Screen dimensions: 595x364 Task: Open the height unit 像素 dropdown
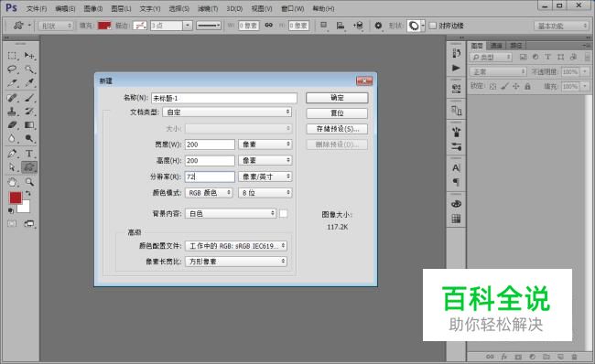(x=265, y=160)
